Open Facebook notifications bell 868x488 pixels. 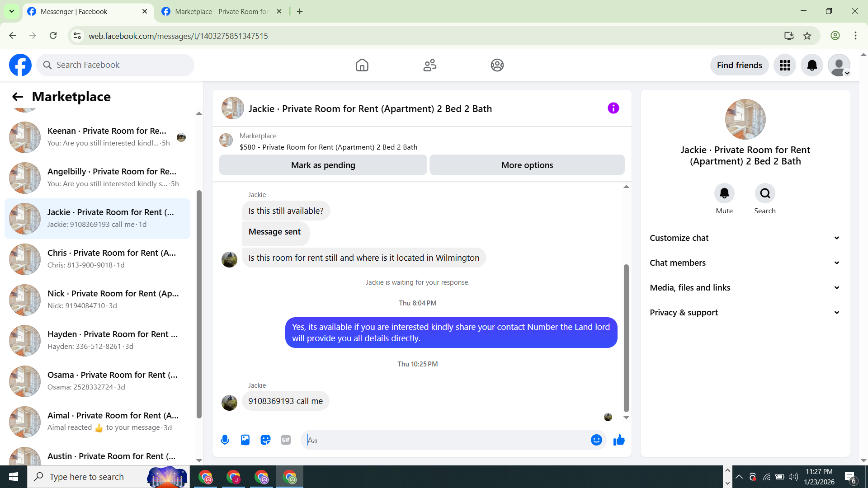point(812,66)
